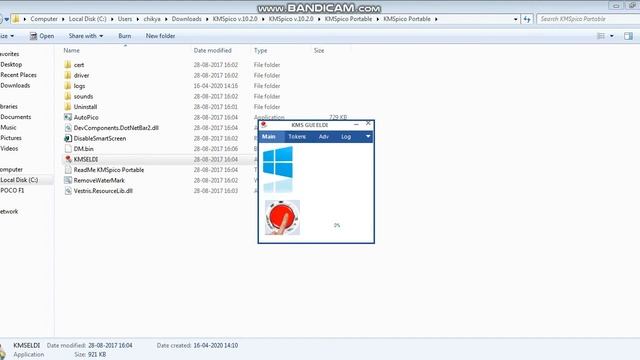Click Downloads in the address breadcrumb
Image resolution: width=640 pixels, height=360 pixels.
click(x=187, y=19)
